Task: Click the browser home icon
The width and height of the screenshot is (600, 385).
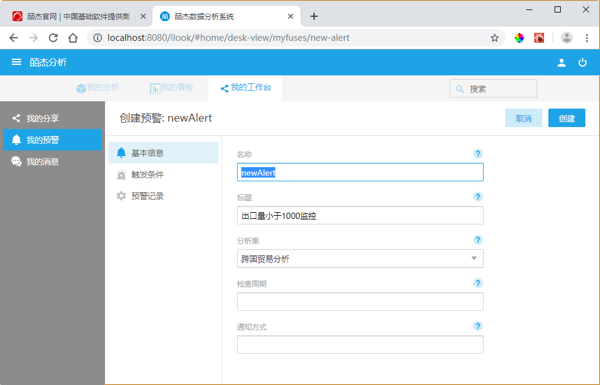Action: (73, 38)
